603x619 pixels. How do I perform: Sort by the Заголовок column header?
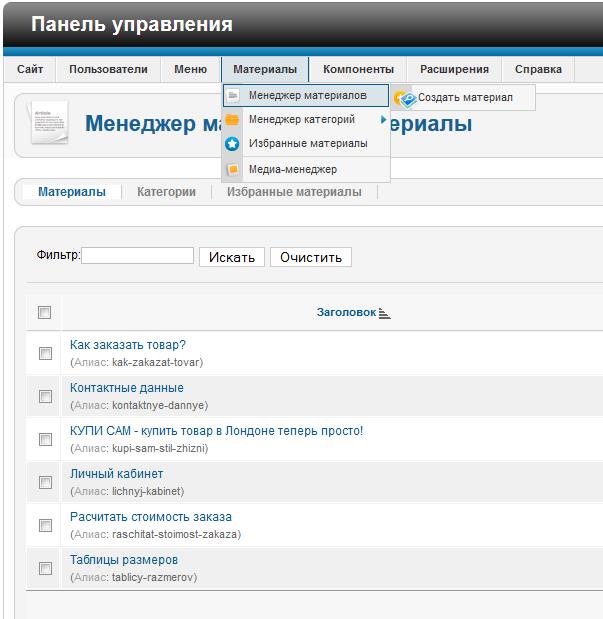click(x=346, y=312)
